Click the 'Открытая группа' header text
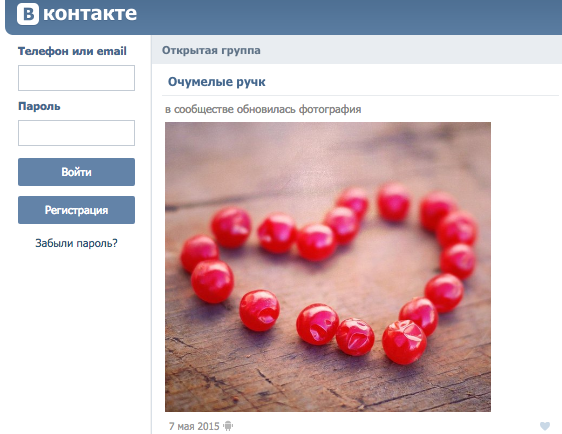This screenshot has width=562, height=434. coord(211,51)
